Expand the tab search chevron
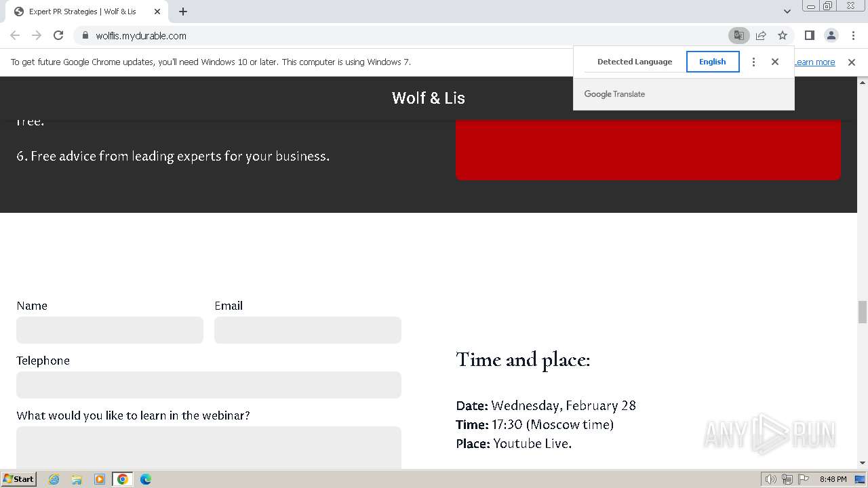 pos(787,12)
